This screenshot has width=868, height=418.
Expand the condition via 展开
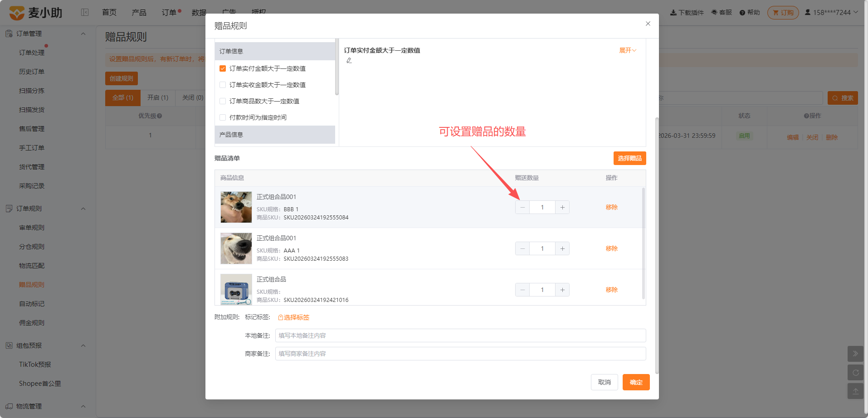pyautogui.click(x=628, y=50)
